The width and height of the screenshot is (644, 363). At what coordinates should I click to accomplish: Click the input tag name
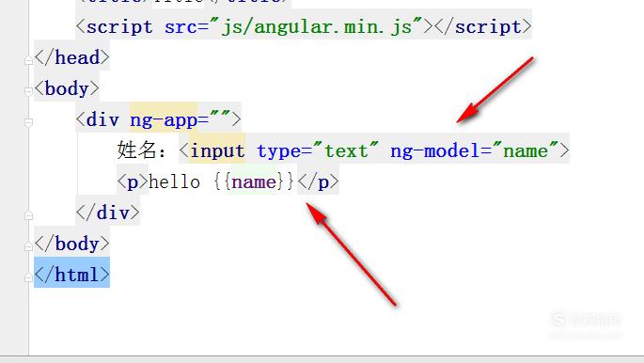pos(217,150)
